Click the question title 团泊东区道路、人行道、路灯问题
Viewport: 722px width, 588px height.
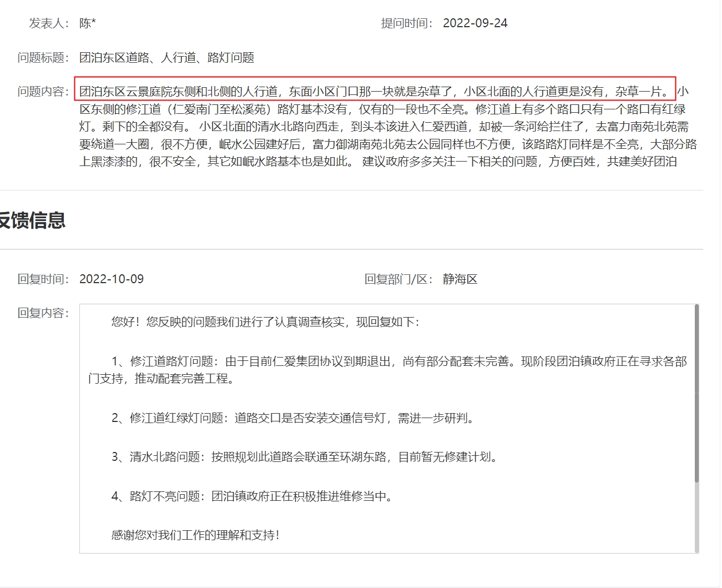click(166, 58)
